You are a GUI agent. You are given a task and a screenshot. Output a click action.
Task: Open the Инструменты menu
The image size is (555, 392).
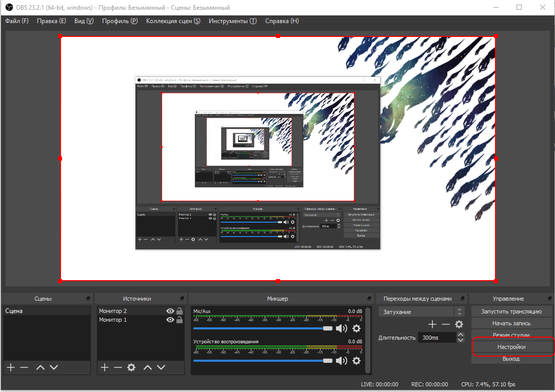[232, 21]
